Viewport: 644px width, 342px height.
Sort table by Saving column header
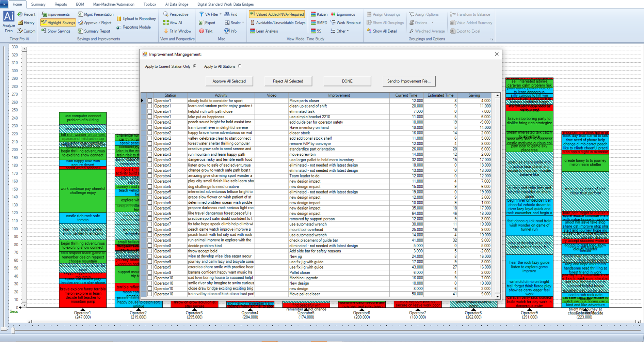(474, 95)
